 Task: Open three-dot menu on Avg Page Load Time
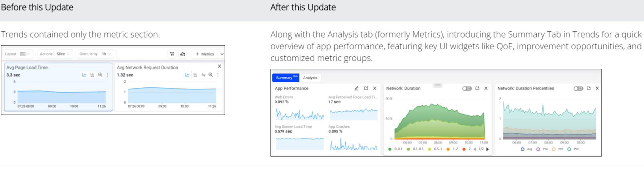tap(107, 75)
